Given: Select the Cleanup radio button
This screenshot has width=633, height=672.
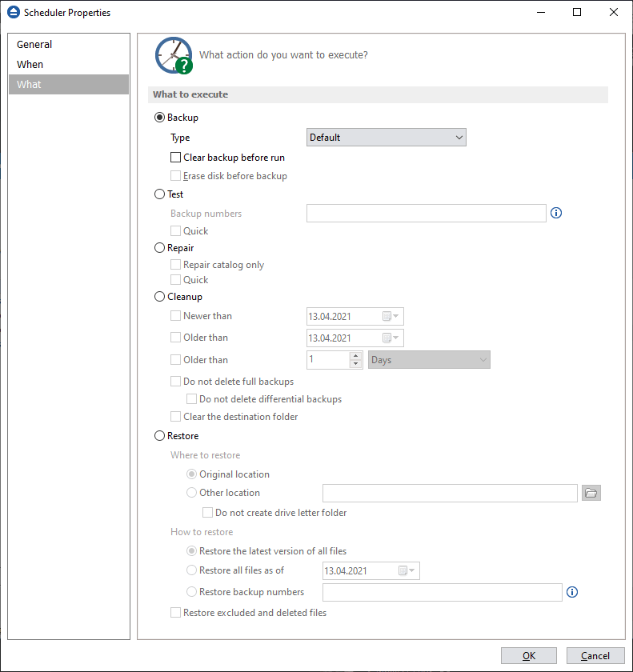Looking at the screenshot, I should point(159,297).
